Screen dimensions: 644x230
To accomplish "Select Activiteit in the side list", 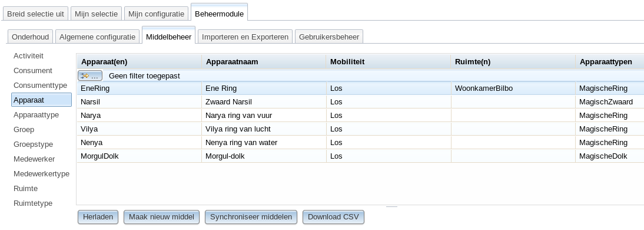I will [x=28, y=55].
